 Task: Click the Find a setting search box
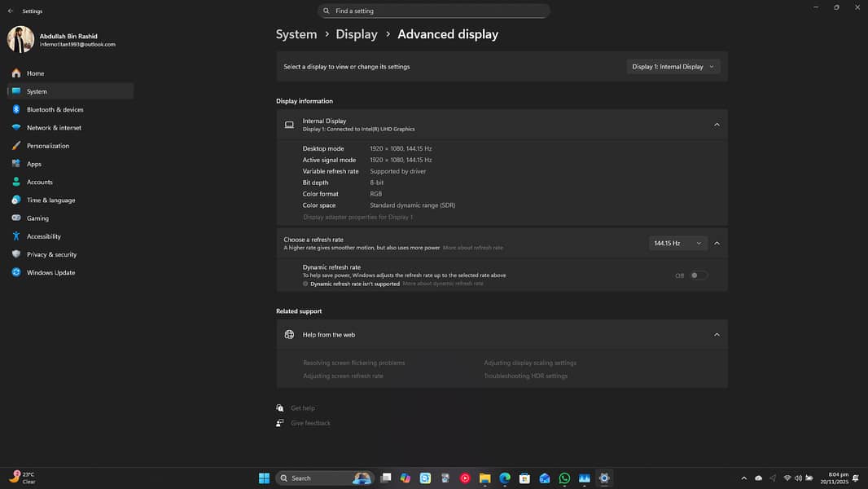click(x=433, y=11)
